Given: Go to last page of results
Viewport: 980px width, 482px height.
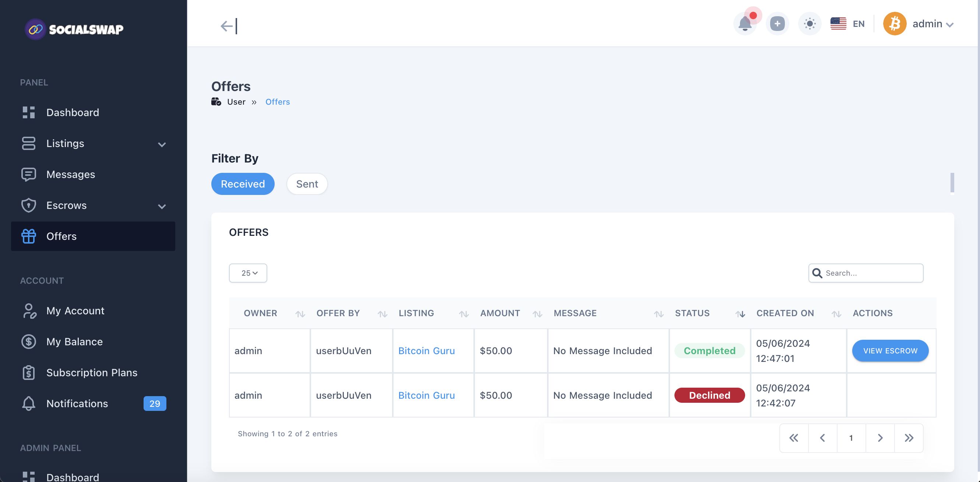Looking at the screenshot, I should pos(909,438).
